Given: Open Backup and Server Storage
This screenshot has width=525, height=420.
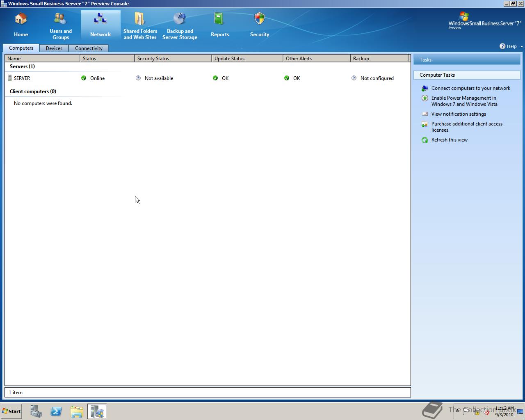Looking at the screenshot, I should click(x=180, y=25).
